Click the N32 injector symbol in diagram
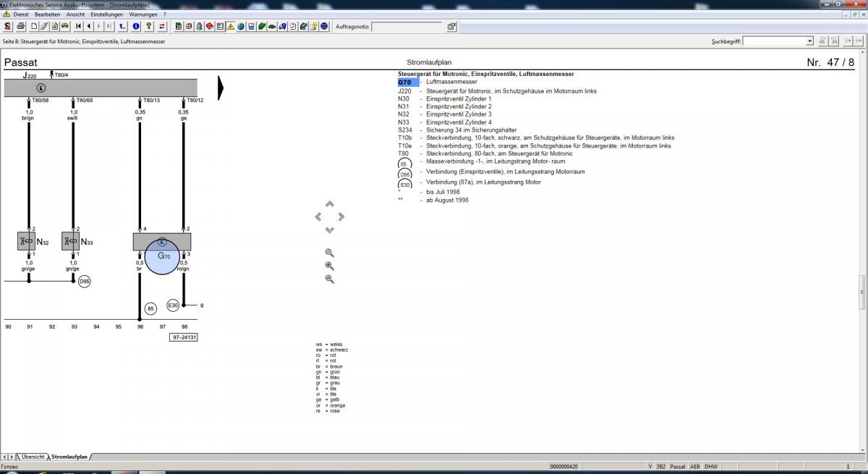The width and height of the screenshot is (868, 474). [27, 242]
